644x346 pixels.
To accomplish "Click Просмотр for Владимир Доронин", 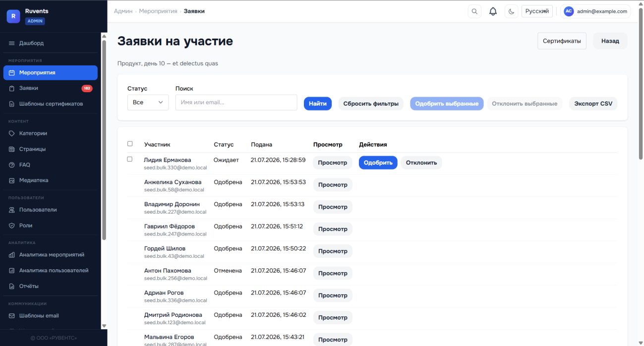I will (x=333, y=207).
